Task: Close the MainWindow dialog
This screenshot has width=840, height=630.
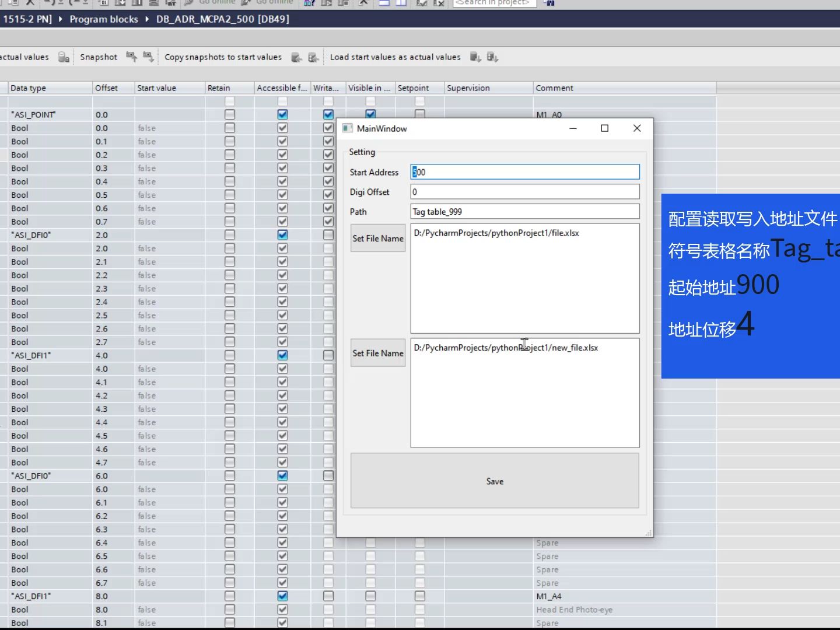Action: point(637,128)
